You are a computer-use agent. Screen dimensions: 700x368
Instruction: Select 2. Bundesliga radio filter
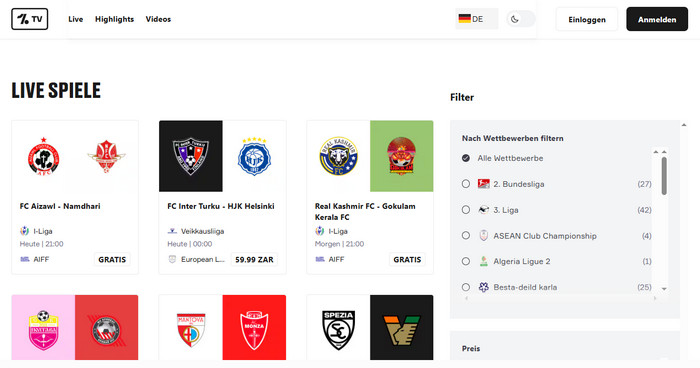click(x=466, y=184)
